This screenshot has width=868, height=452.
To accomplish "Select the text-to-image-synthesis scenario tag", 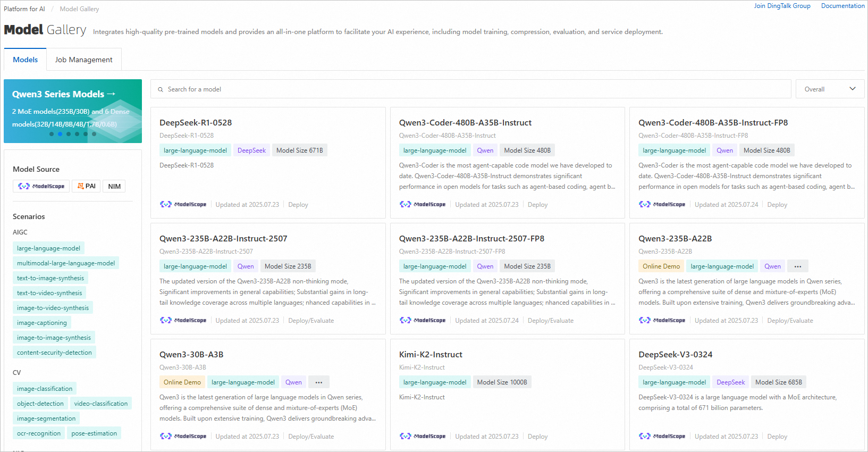I will coord(50,278).
